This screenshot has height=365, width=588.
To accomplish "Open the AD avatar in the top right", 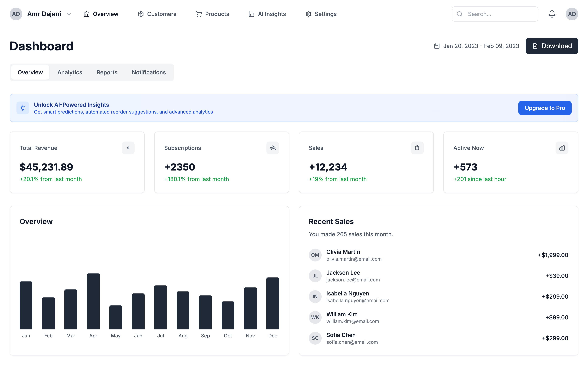I will point(572,14).
